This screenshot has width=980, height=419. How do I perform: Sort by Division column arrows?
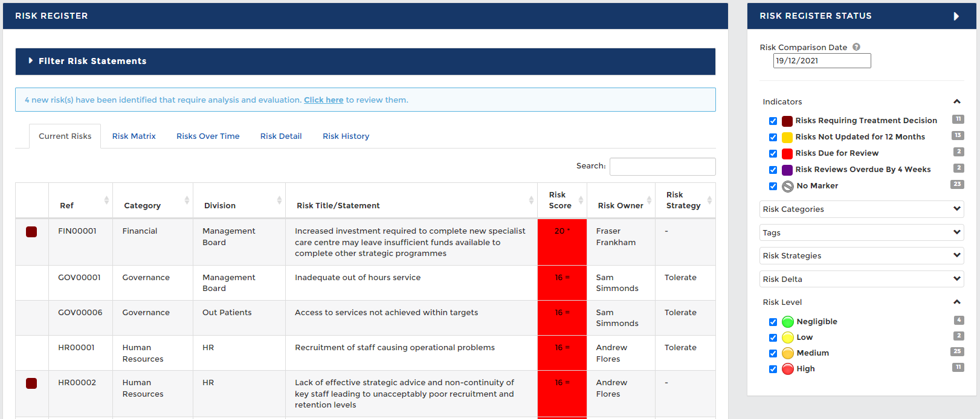pos(279,200)
